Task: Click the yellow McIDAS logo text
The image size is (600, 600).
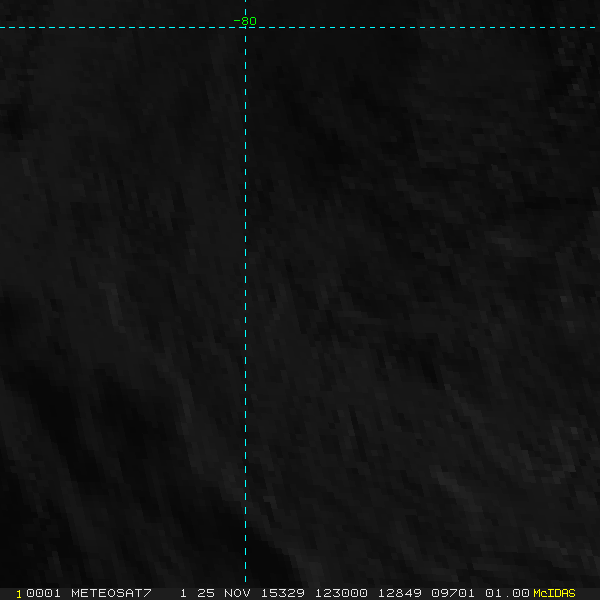Action: tap(555, 593)
